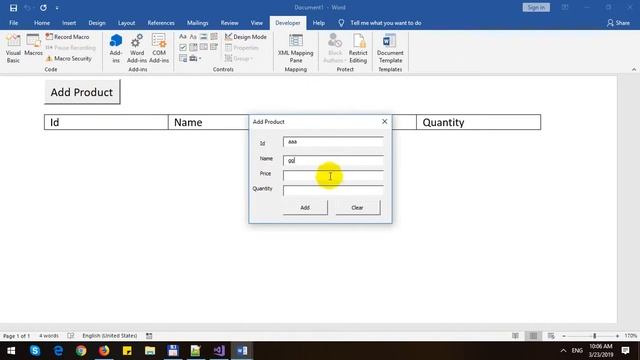Open Legacy Tools dropdown
Image resolution: width=640 pixels, height=360 pixels.
[195, 58]
